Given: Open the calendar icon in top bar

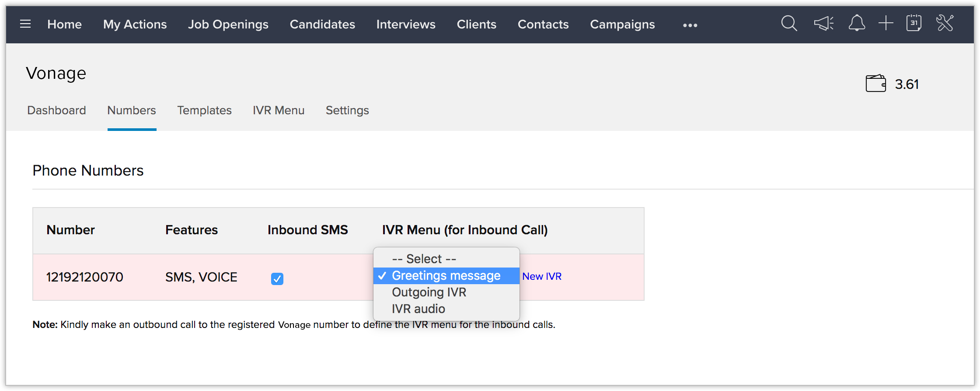Looking at the screenshot, I should click(x=914, y=23).
